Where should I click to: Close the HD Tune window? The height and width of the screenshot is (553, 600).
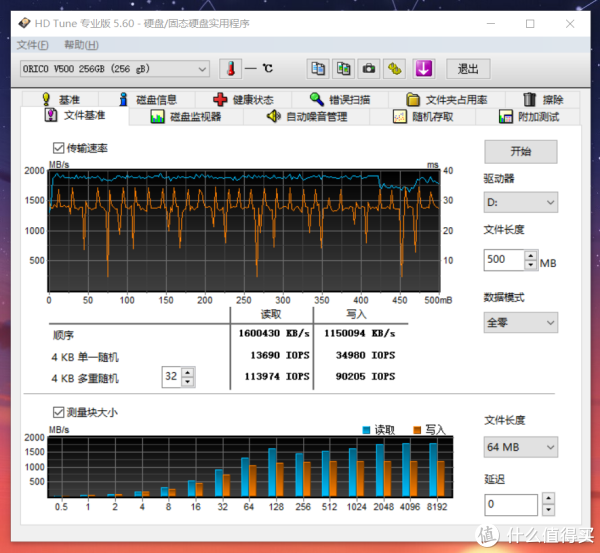(x=570, y=24)
